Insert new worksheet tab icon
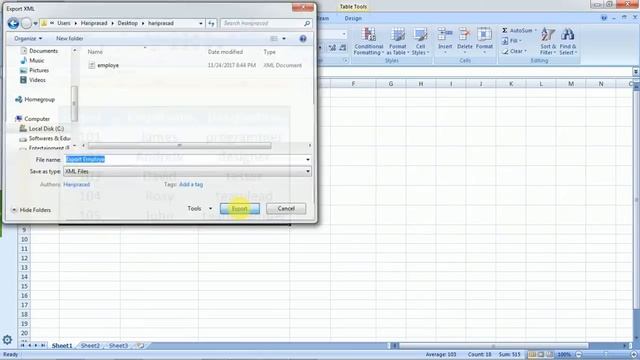The image size is (640, 360). tap(140, 346)
